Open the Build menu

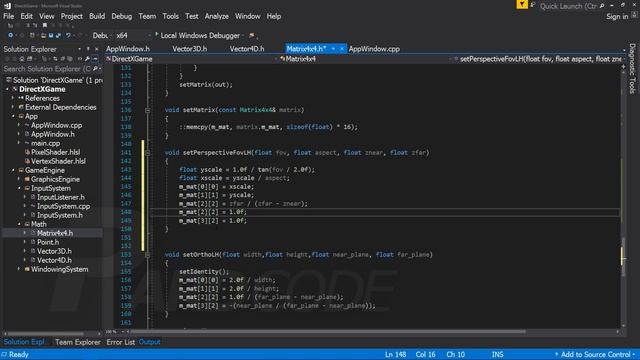pyautogui.click(x=97, y=16)
